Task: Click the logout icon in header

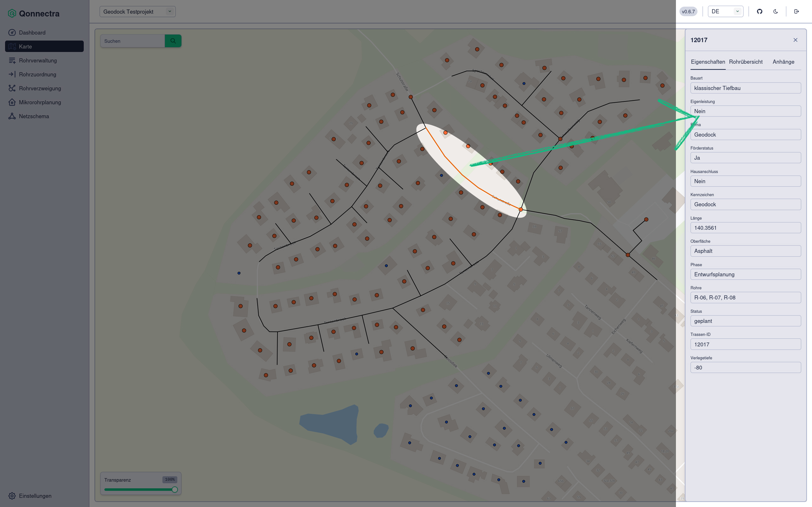Action: (796, 11)
